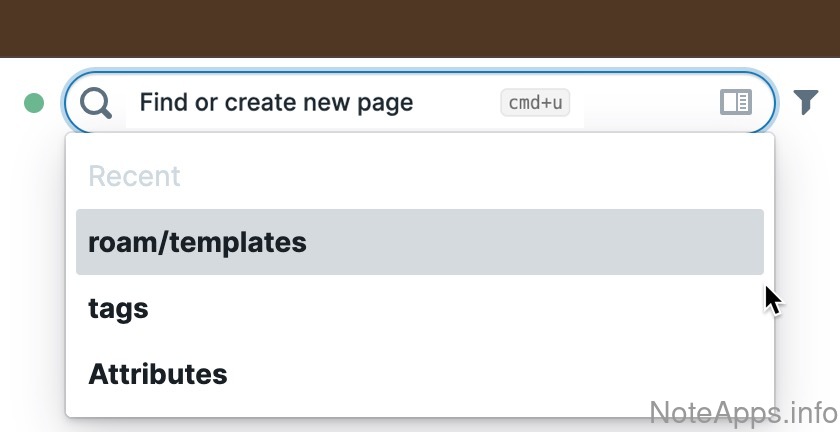Filter pages using the funnel button

(x=806, y=101)
